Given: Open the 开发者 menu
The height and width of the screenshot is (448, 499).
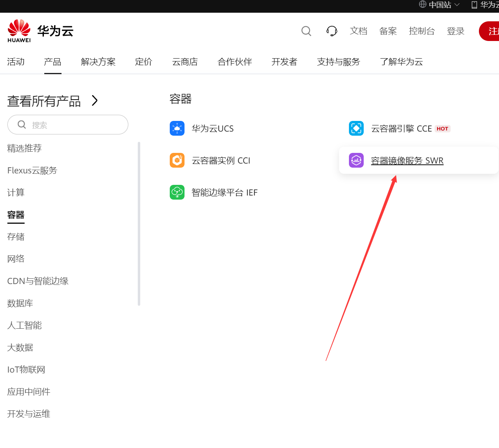Looking at the screenshot, I should [284, 62].
